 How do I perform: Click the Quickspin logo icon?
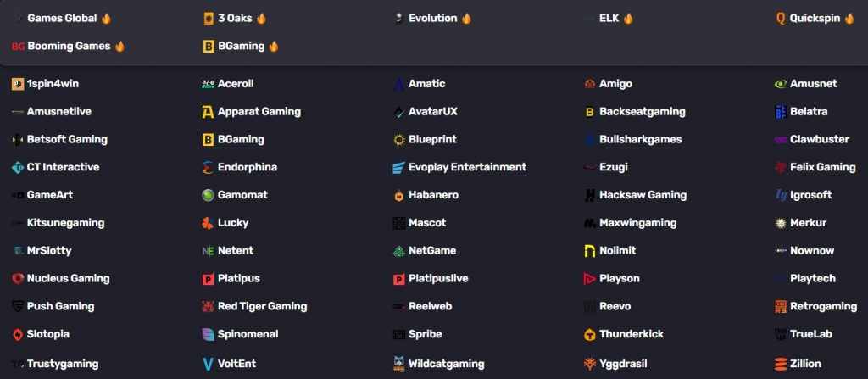(780, 18)
